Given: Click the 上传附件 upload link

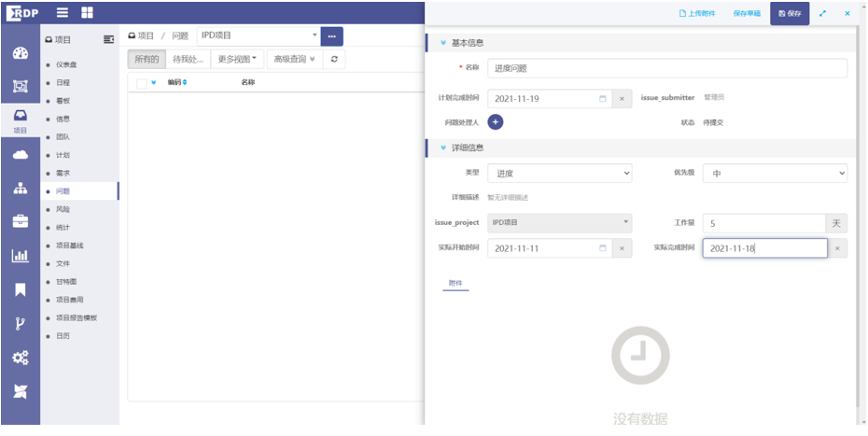Looking at the screenshot, I should [697, 13].
